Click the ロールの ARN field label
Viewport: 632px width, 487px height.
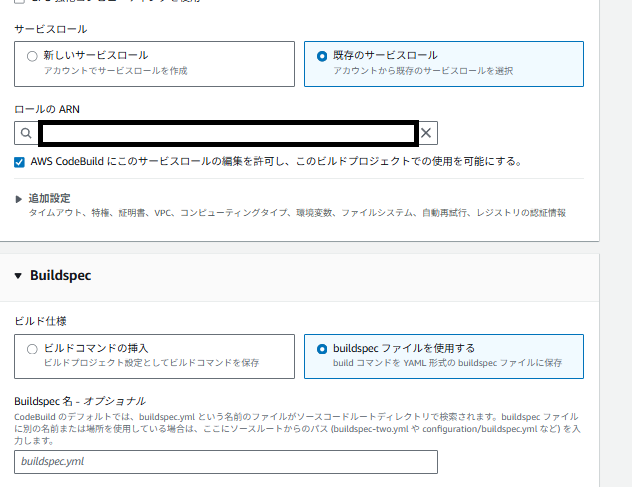click(47, 110)
